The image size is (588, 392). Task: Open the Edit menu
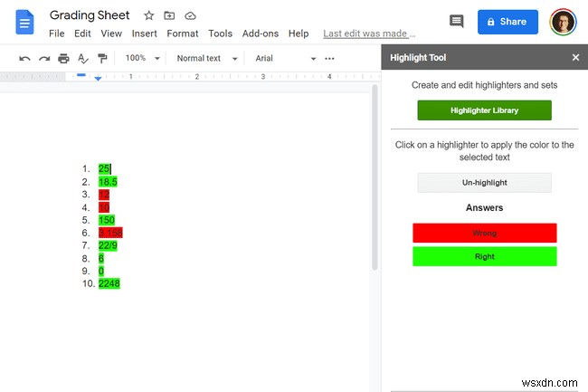82,33
